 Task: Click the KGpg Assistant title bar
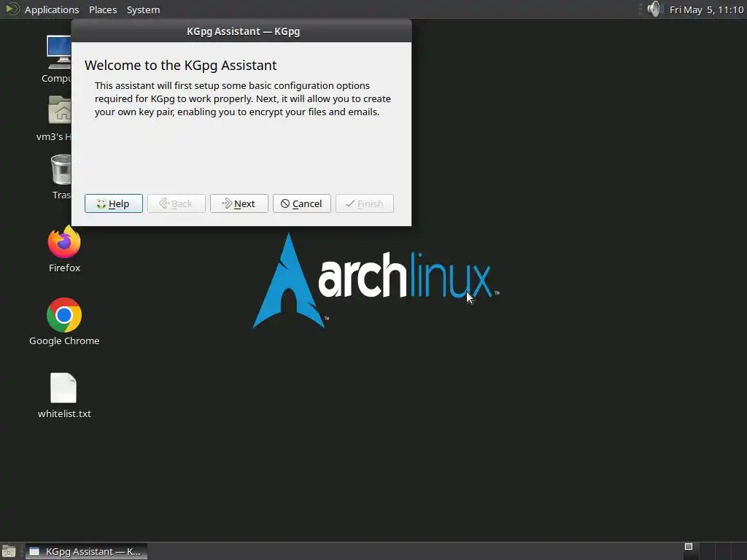[241, 31]
